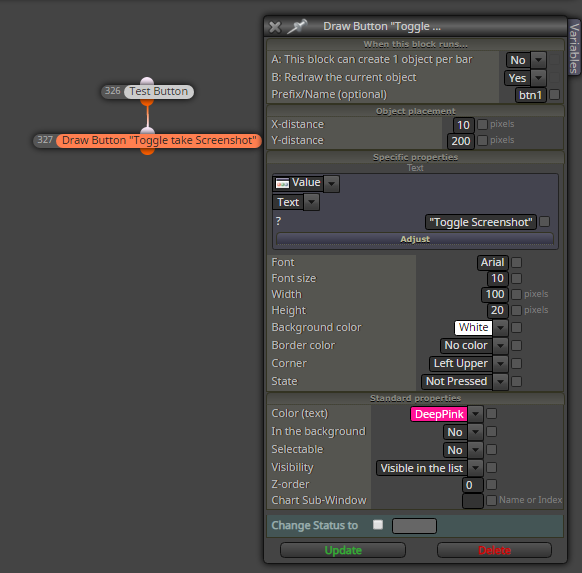The width and height of the screenshot is (582, 573).
Task: Select the Test Button block 326
Action: pos(159,91)
